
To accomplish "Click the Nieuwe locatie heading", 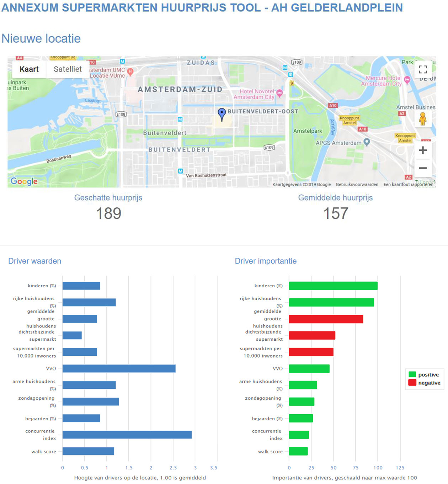I will pos(41,38).
